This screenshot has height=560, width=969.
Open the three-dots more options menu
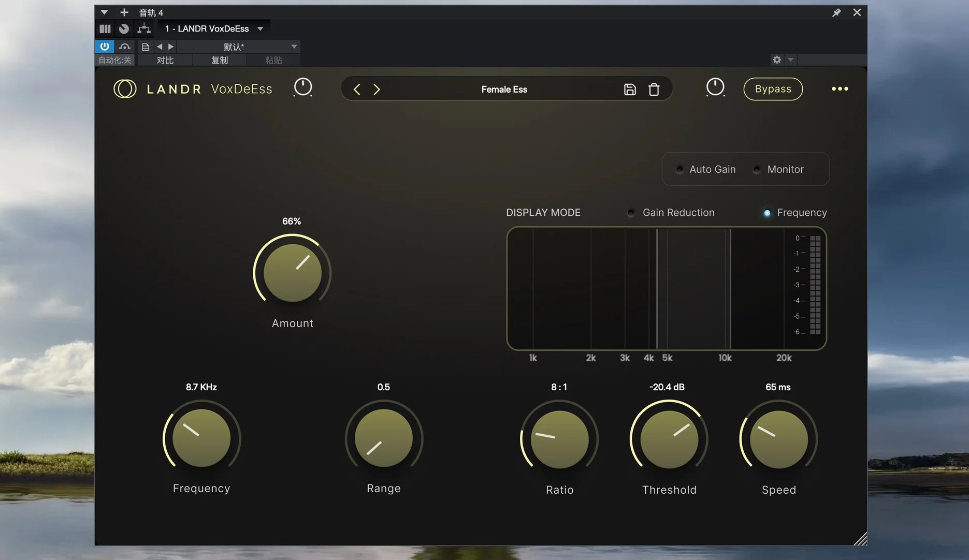tap(840, 89)
